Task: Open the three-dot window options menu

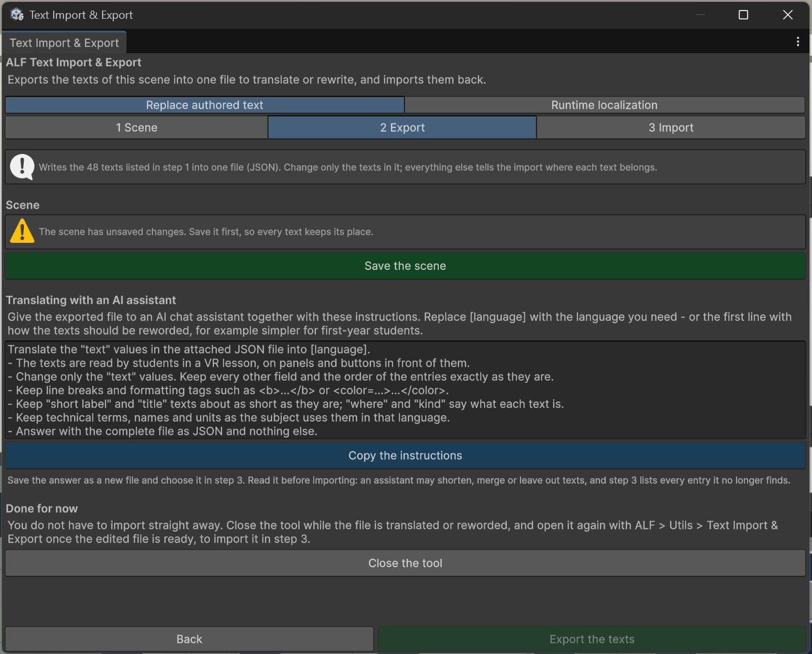Action: [x=798, y=42]
